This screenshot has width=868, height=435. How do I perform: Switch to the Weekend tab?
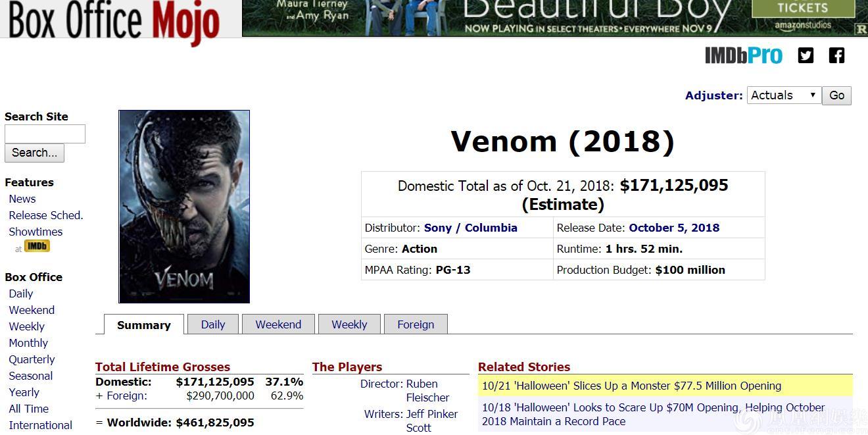click(x=278, y=324)
